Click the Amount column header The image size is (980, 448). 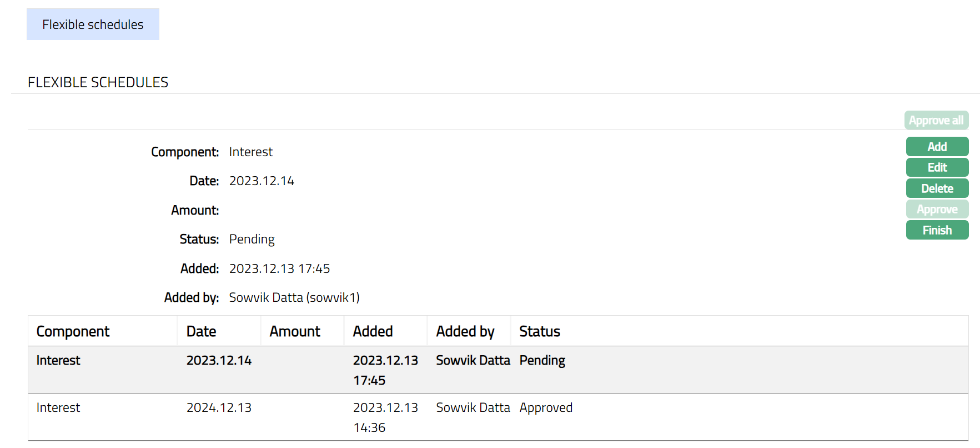tap(295, 331)
